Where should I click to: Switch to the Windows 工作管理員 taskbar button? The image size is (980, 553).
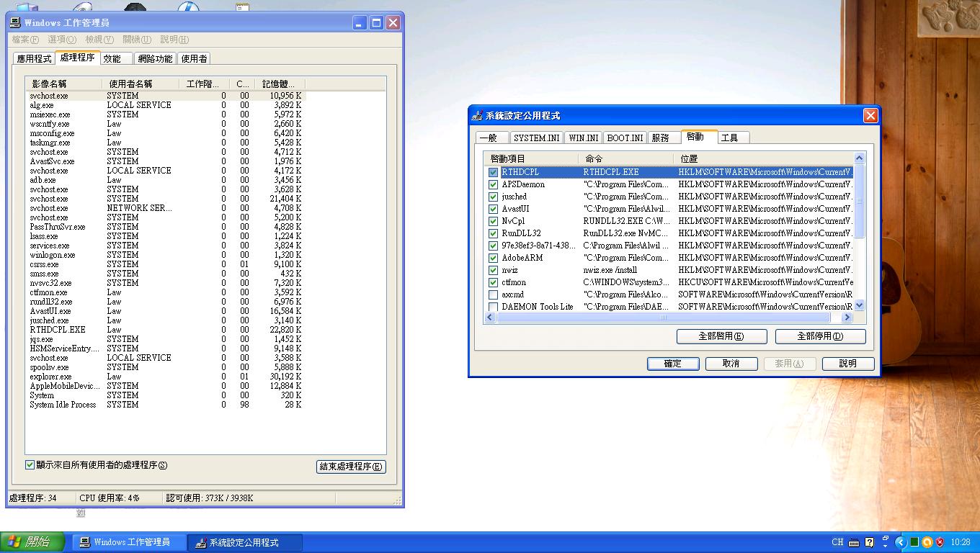130,542
